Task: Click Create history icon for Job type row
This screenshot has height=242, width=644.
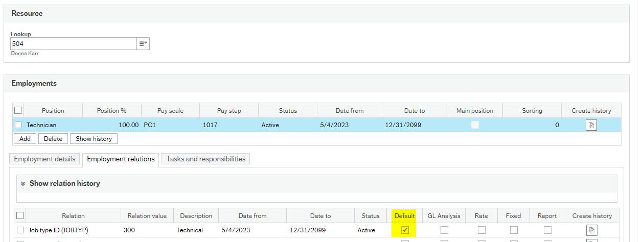Action: tap(592, 230)
